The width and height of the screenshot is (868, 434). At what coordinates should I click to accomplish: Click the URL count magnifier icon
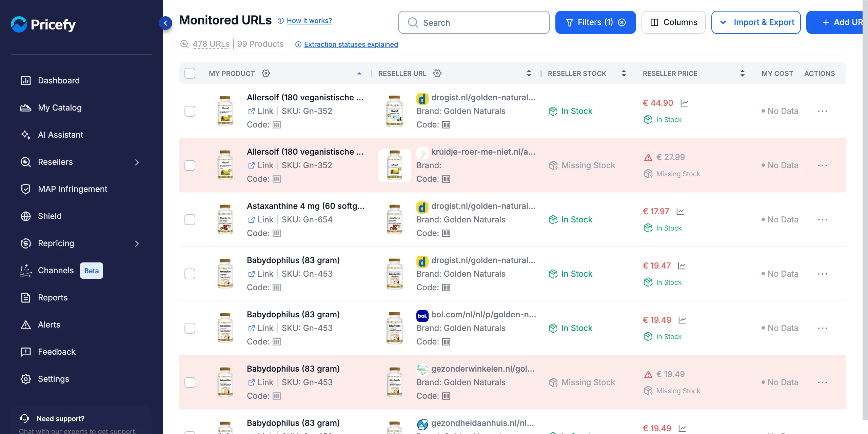click(x=184, y=44)
